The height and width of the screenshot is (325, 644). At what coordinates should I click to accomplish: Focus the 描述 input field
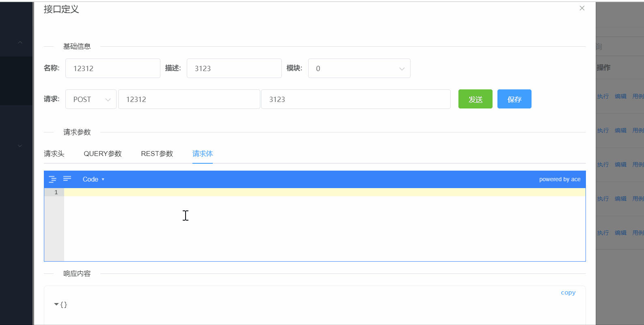point(234,68)
